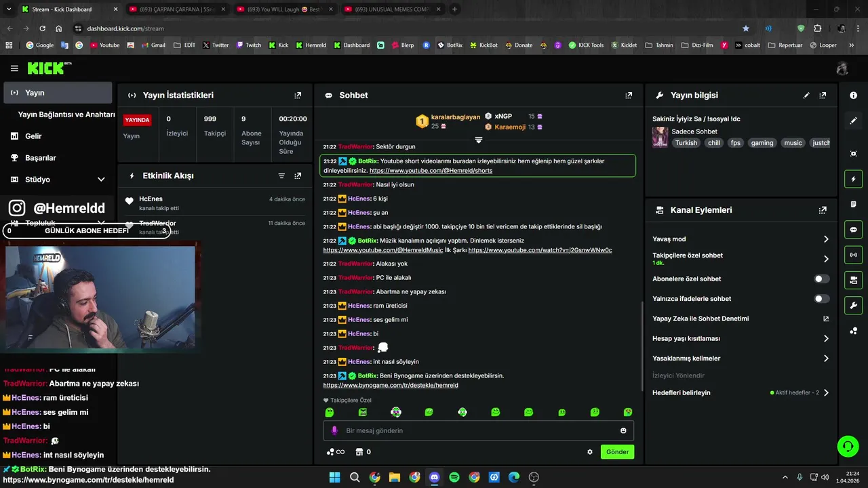Screen dimensions: 868x488
Task: Click the HcEnes follow event in Etkinlik Akışı
Action: point(216,203)
